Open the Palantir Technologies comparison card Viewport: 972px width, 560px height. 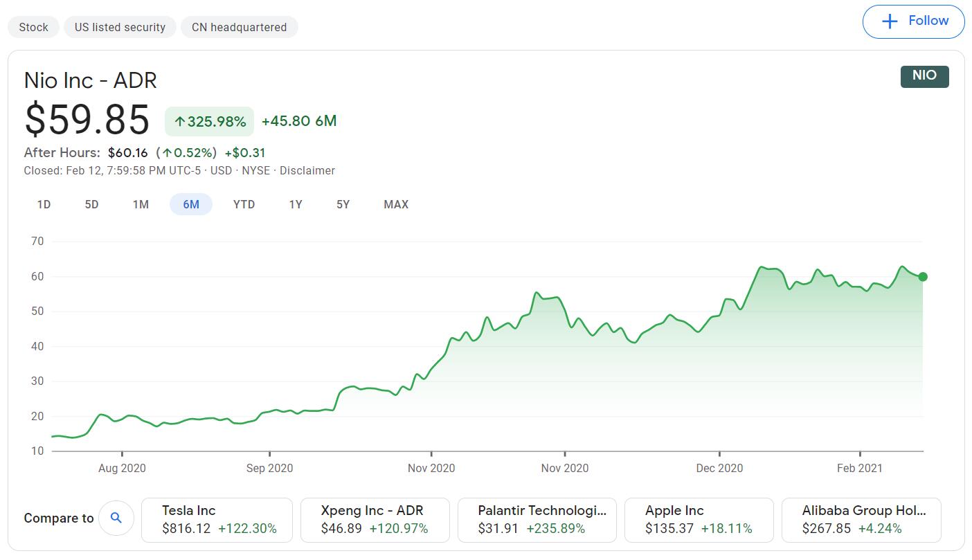click(537, 520)
